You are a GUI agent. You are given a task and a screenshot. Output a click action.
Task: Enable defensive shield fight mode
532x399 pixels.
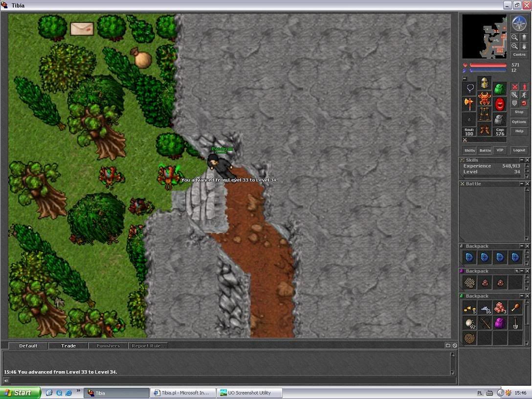point(515,104)
